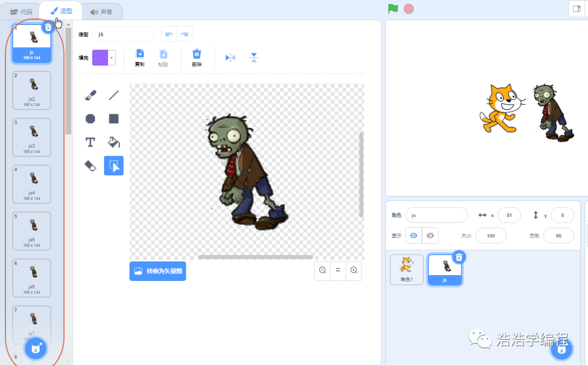Activate the Select marquee tool
This screenshot has height=366, width=588.
[x=114, y=166]
